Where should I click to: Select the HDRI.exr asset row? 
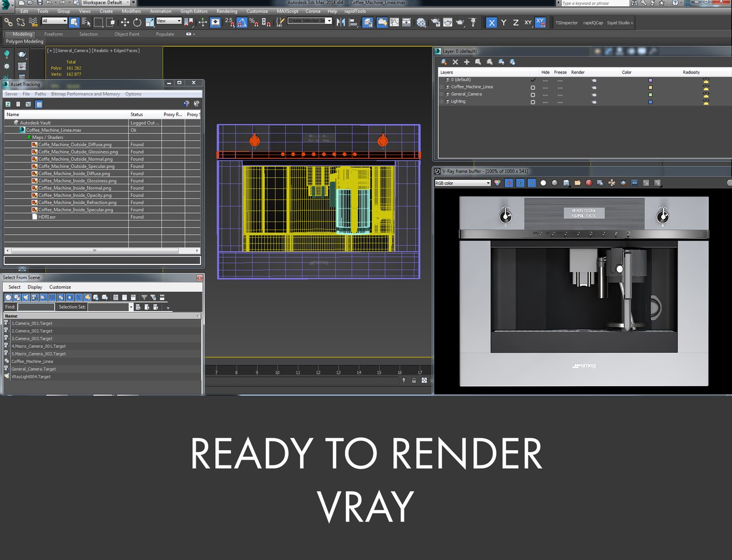point(103,217)
